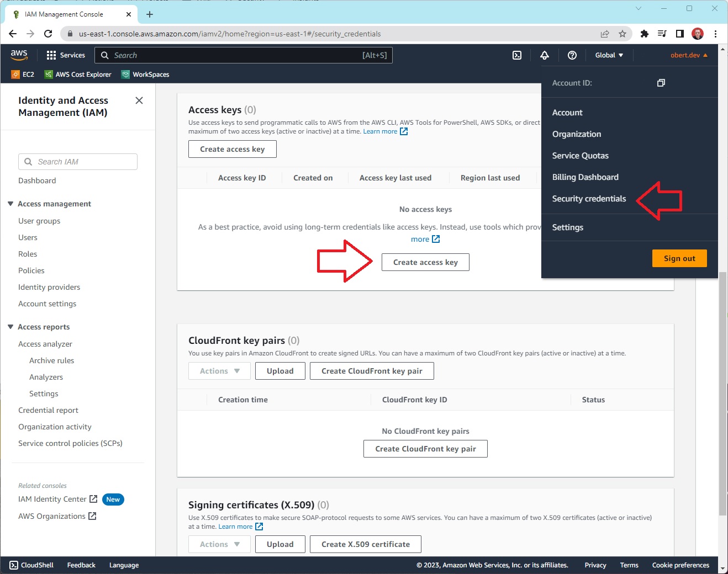Select Organization in the account menu
This screenshot has width=728, height=574.
(x=577, y=134)
